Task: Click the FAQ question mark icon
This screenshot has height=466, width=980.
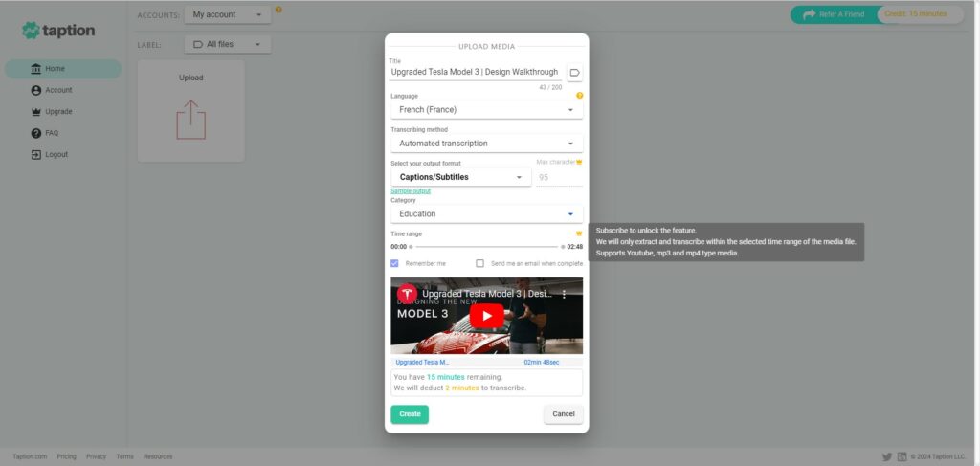Action: click(x=35, y=133)
